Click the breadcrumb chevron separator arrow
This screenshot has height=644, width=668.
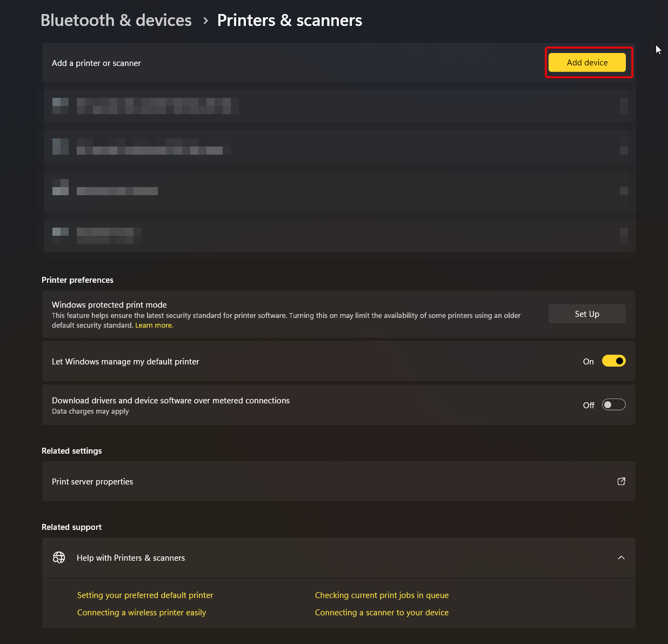[x=205, y=21]
